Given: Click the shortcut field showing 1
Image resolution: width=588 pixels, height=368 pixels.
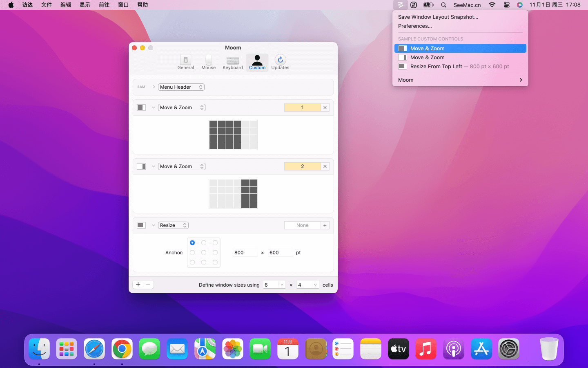Looking at the screenshot, I should point(303,108).
